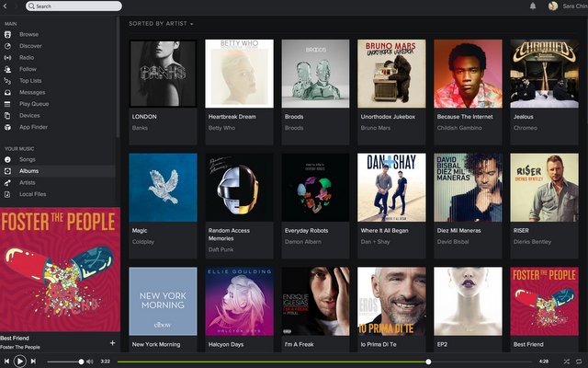
Task: Open the Io Prima Di Te cover
Action: coord(391,301)
